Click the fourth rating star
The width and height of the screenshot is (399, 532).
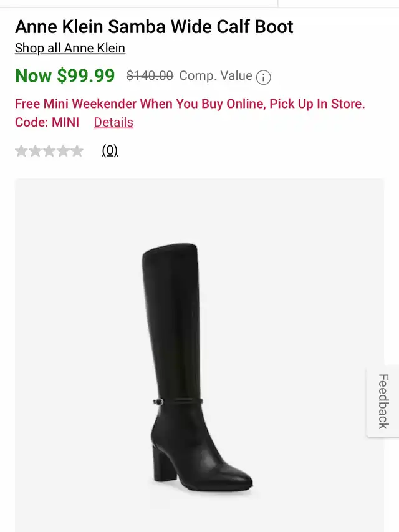click(63, 151)
